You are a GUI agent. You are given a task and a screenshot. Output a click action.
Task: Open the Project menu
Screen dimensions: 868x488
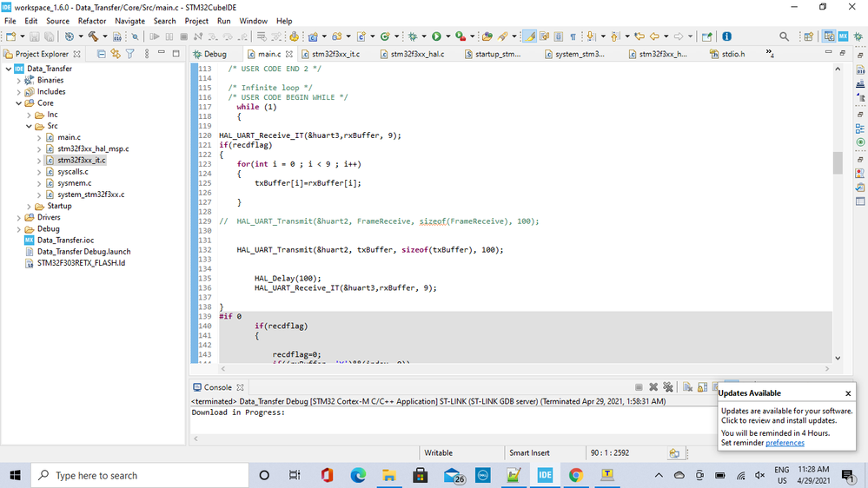coord(196,21)
